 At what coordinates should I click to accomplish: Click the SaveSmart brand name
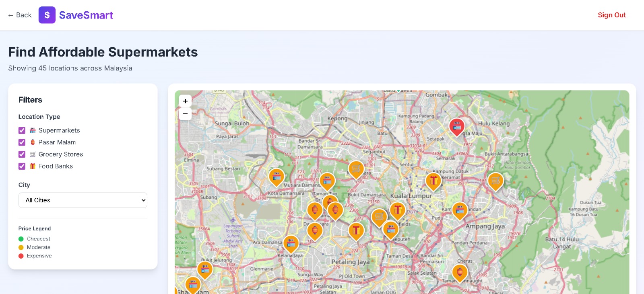point(86,15)
